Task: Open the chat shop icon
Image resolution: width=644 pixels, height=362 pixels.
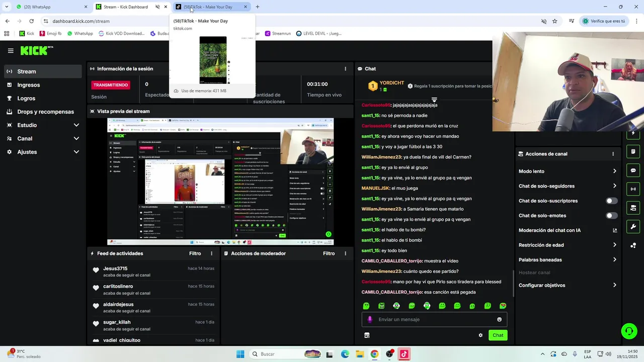Action: [x=367, y=335]
